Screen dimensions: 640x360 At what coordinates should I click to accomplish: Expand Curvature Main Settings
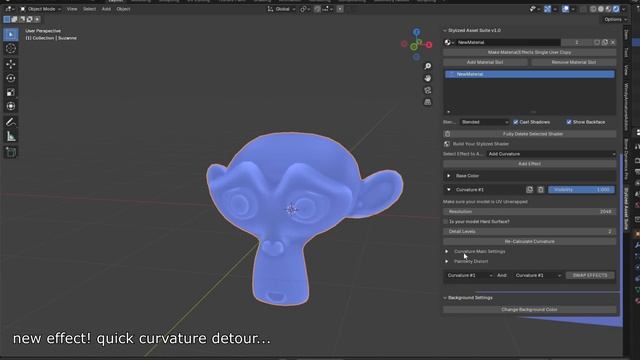click(447, 251)
